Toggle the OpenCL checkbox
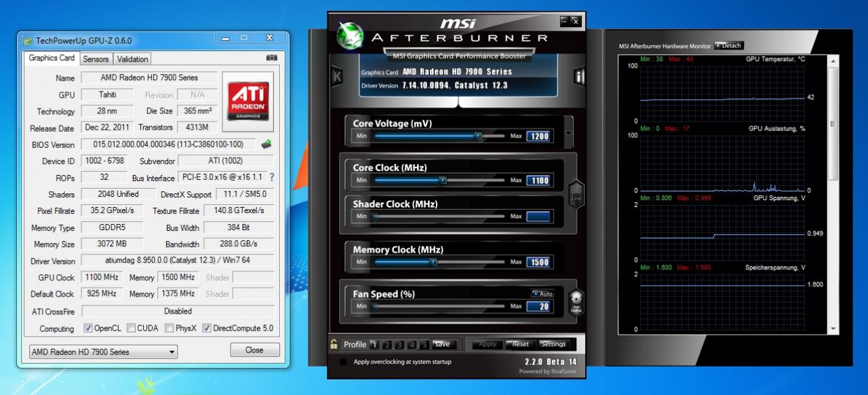 [x=88, y=328]
